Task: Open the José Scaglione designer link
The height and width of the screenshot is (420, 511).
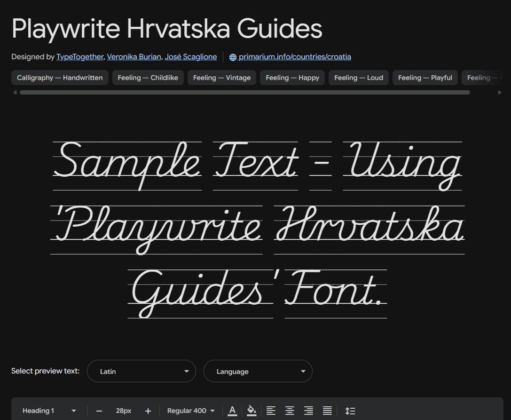Action: pyautogui.click(x=191, y=57)
